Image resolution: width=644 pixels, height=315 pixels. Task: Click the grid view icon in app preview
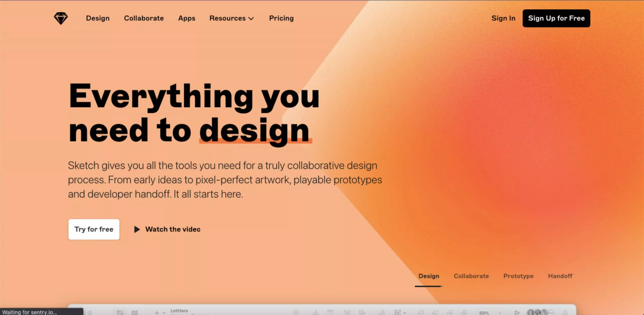click(135, 312)
